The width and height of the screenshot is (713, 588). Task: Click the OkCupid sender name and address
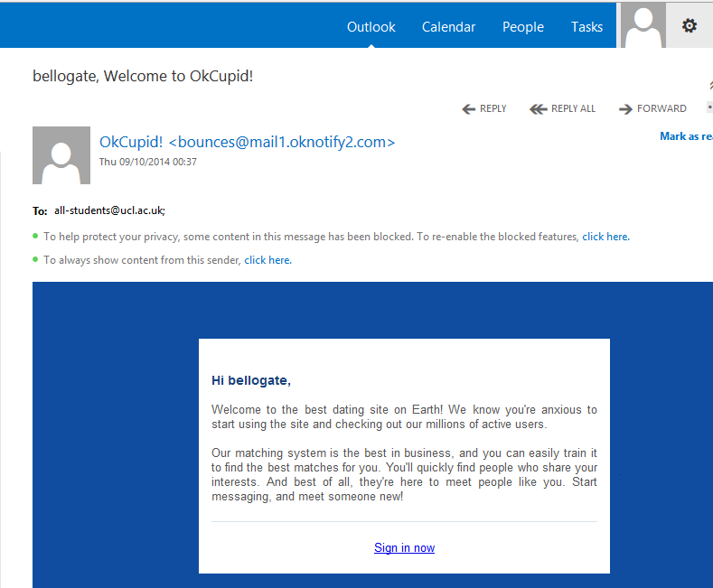(x=247, y=143)
